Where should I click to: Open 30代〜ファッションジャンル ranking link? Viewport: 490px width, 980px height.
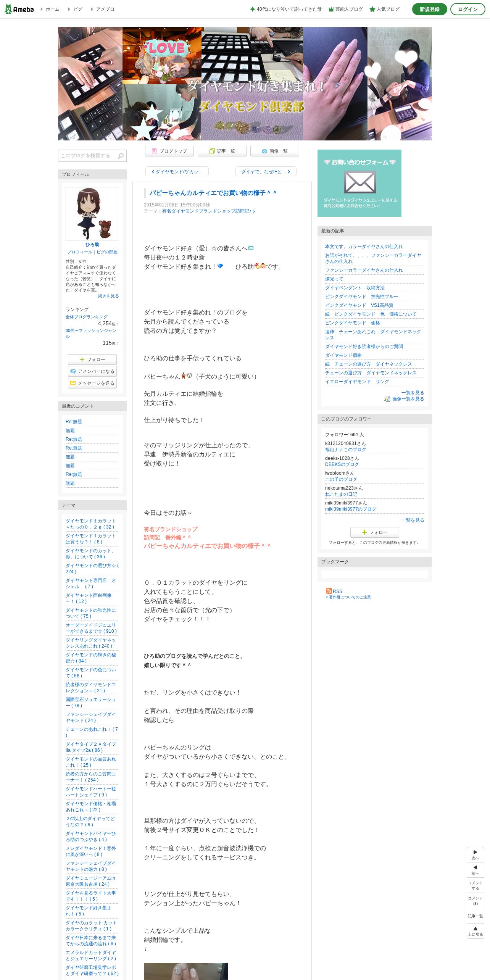point(91,334)
